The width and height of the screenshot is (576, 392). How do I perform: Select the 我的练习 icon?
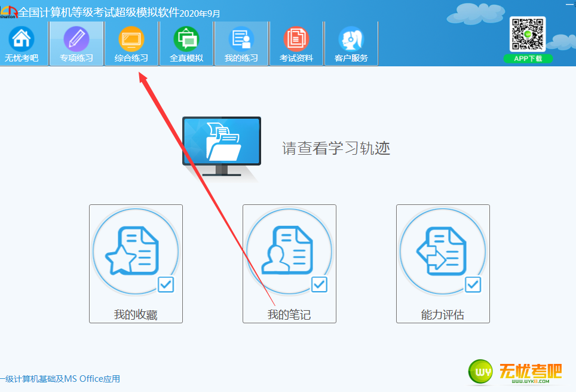(241, 39)
